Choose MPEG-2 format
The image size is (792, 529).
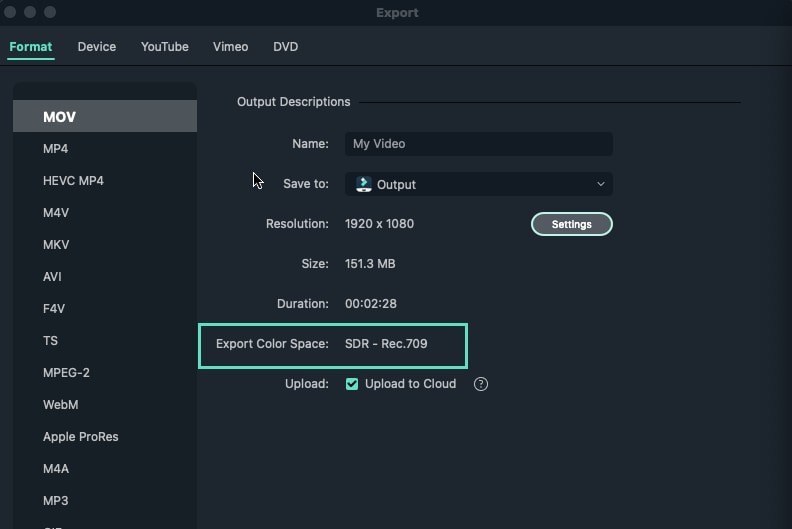point(105,373)
